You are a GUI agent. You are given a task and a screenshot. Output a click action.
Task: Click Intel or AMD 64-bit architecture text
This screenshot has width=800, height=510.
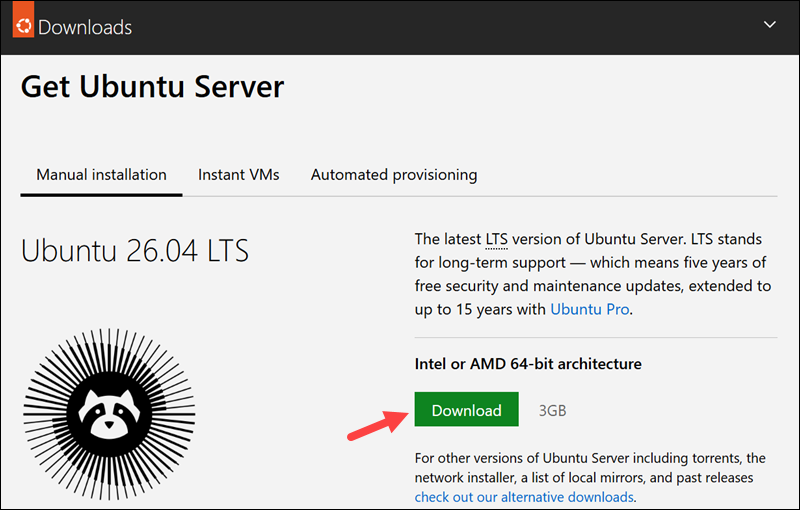click(528, 364)
